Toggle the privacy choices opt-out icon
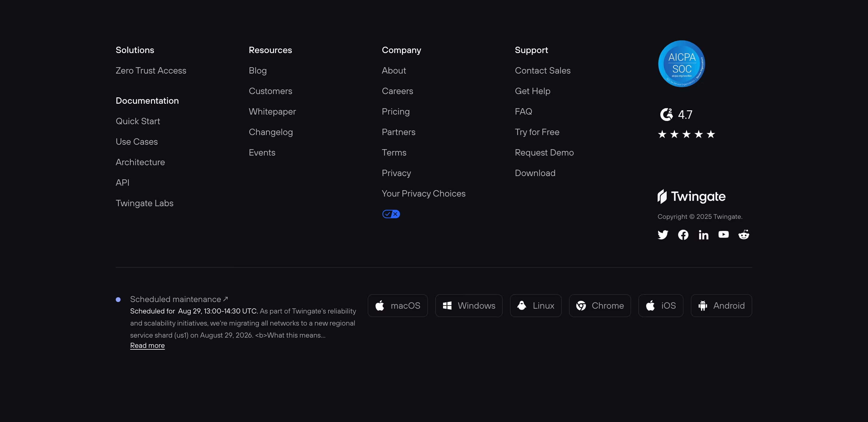The height and width of the screenshot is (422, 868). coord(391,214)
